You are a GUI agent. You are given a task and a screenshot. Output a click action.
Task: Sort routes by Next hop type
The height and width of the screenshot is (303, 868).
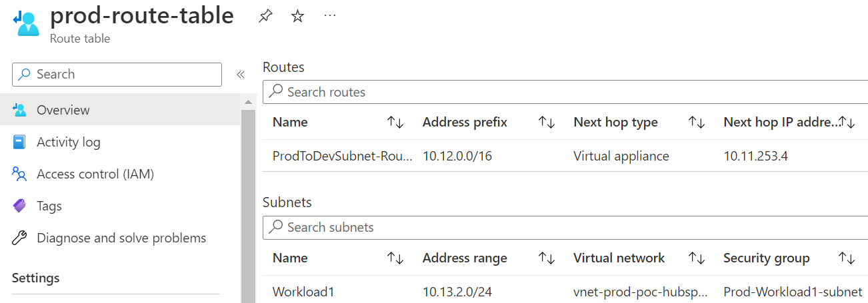(697, 123)
